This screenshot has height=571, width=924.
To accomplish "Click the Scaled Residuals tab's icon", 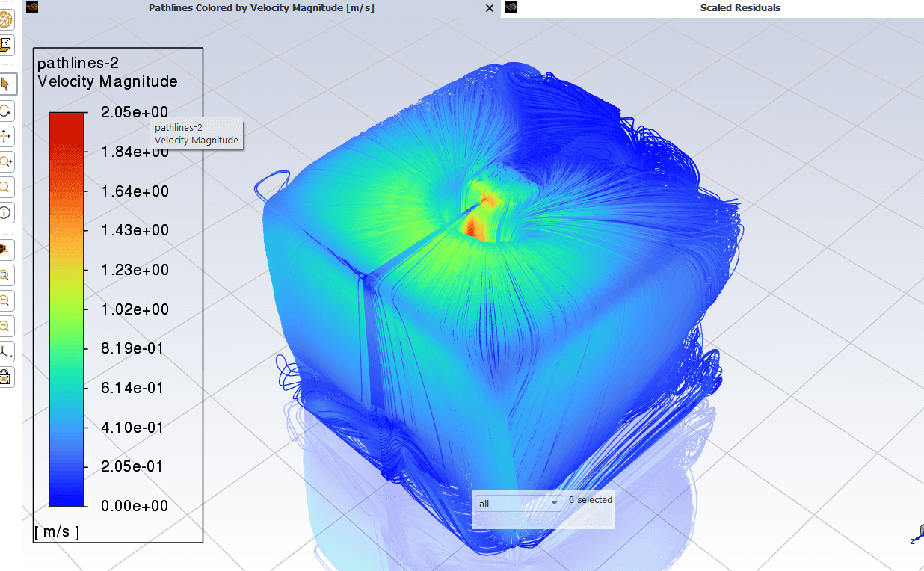I will click(511, 7).
